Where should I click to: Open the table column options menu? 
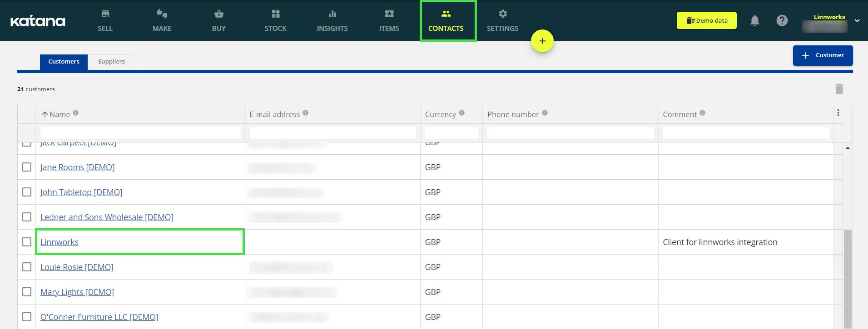838,113
